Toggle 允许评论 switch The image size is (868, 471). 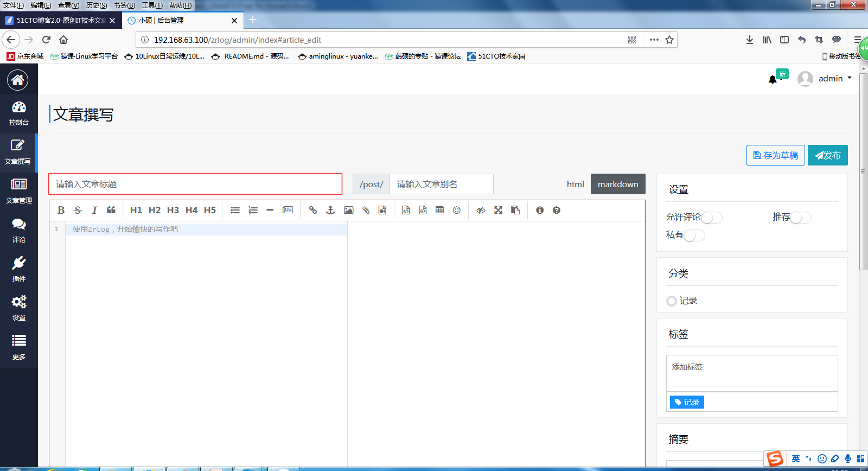coord(712,218)
